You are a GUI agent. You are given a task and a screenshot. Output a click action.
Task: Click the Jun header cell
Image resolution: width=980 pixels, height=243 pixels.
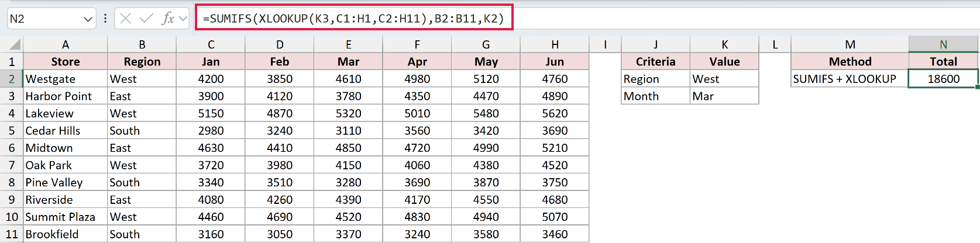click(x=555, y=62)
